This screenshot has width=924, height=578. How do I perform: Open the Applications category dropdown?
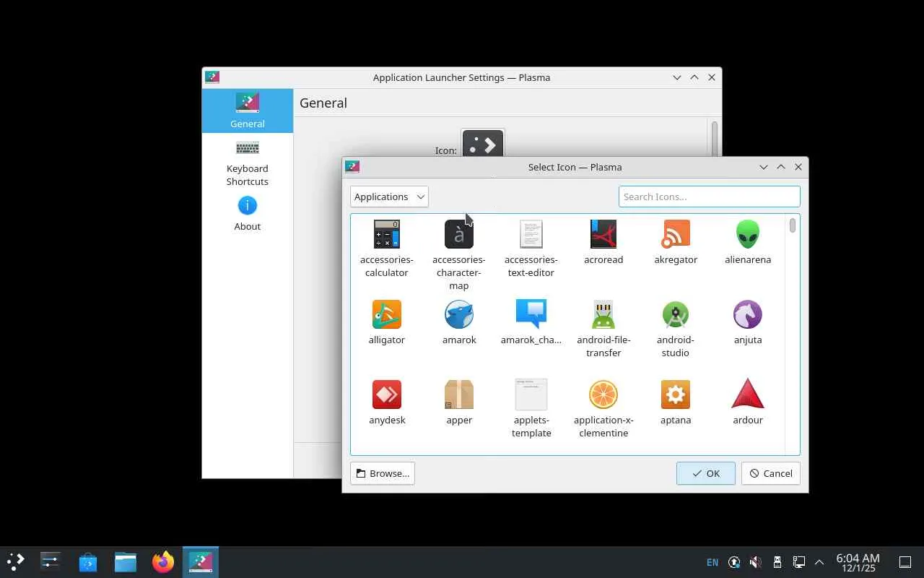[389, 197]
